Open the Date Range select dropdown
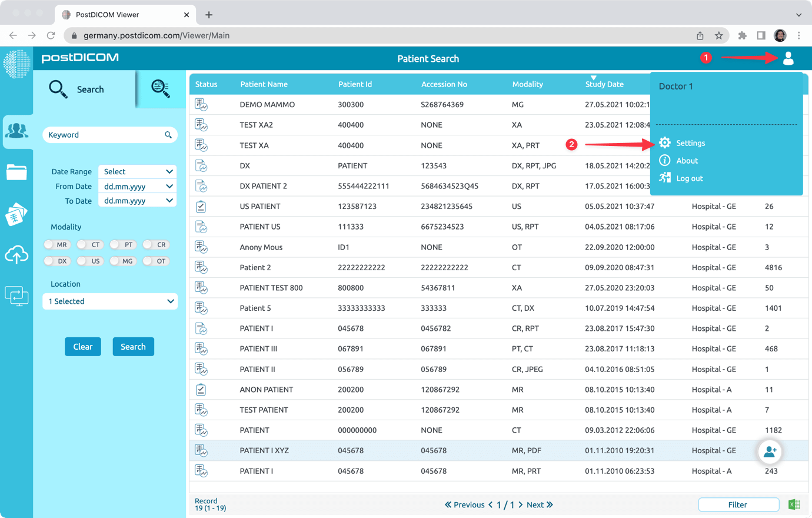 (x=137, y=171)
